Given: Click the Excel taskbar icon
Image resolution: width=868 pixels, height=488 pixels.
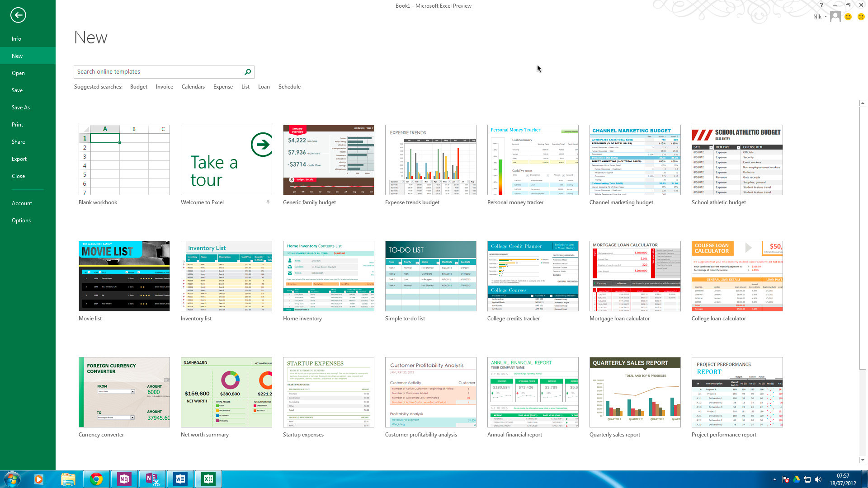Looking at the screenshot, I should [x=208, y=479].
